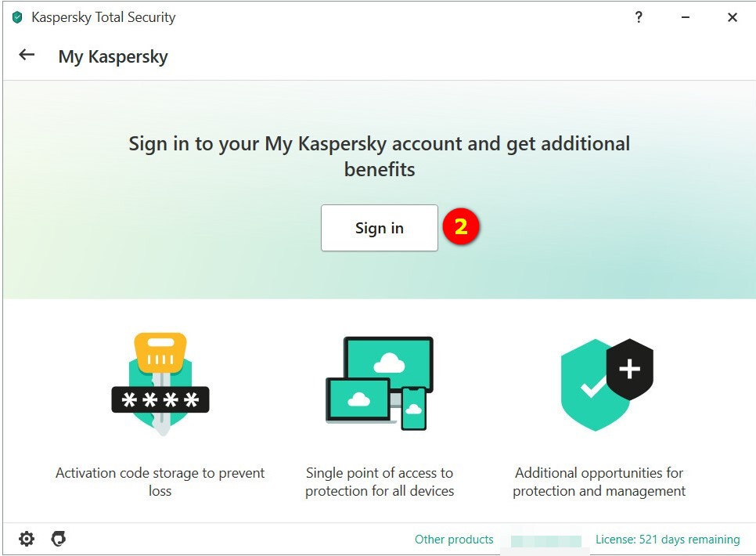The height and width of the screenshot is (556, 756).
Task: Minimize the Kaspersky Total Security window
Action: point(686,17)
